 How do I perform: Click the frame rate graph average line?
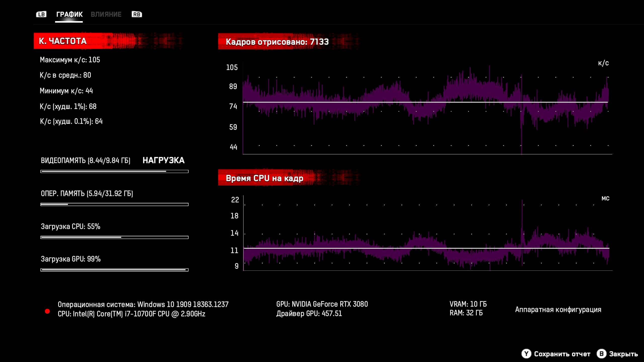(377, 102)
